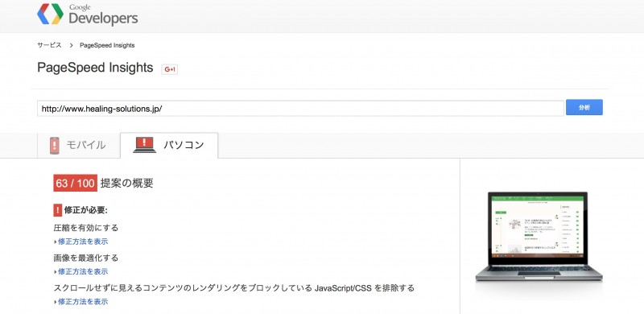The height and width of the screenshot is (314, 644).
Task: Click the blue 分析 button
Action: click(x=584, y=107)
